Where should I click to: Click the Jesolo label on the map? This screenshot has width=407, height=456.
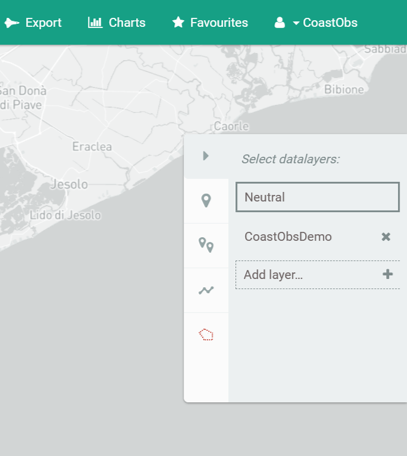pos(69,184)
